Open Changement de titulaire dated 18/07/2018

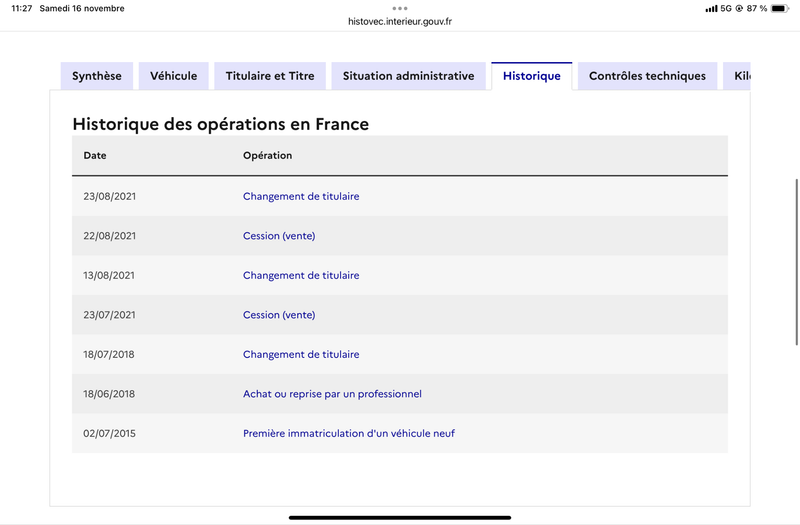301,355
